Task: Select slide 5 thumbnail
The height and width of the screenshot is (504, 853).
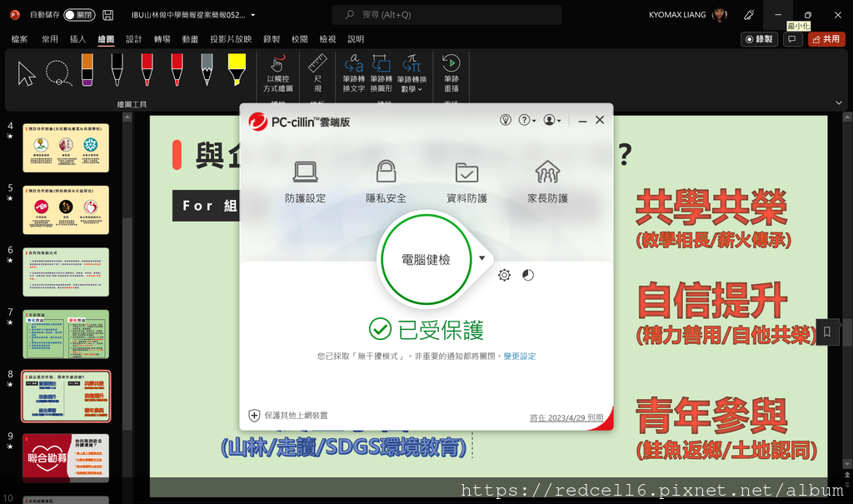Action: [x=66, y=210]
